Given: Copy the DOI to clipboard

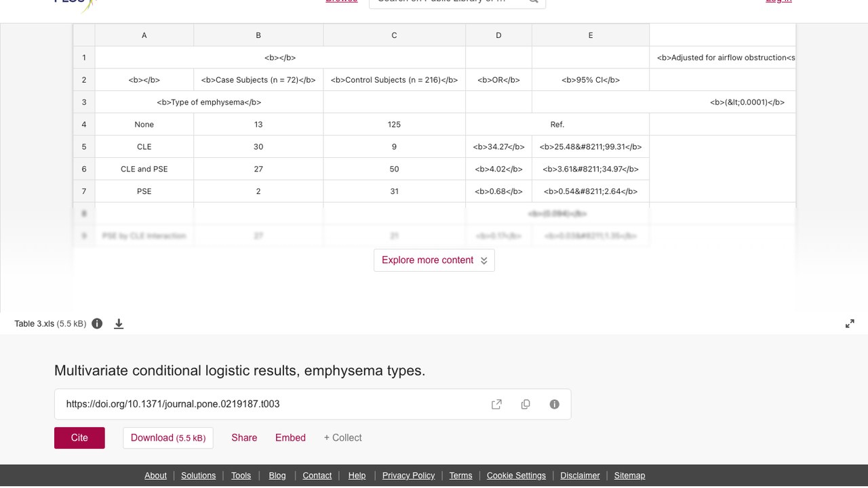Looking at the screenshot, I should 526,404.
